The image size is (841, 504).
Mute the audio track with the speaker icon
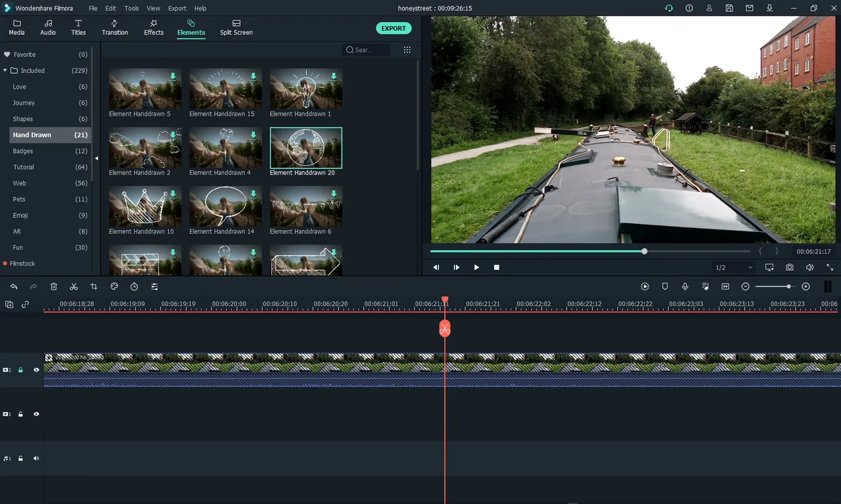point(35,458)
